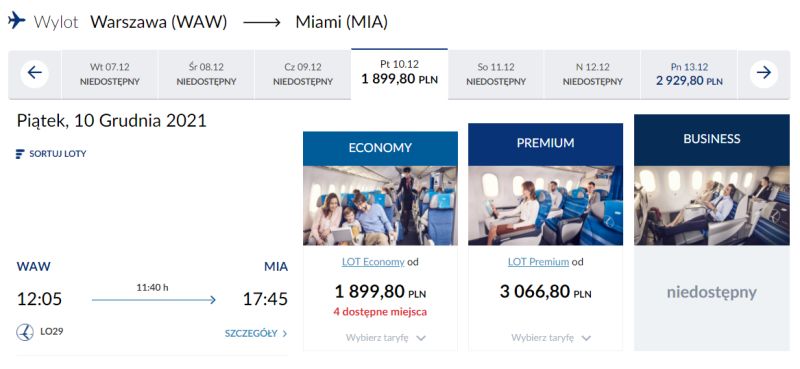The width and height of the screenshot is (800, 369).
Task: Expand Economy fare selection chevron
Action: 421,338
